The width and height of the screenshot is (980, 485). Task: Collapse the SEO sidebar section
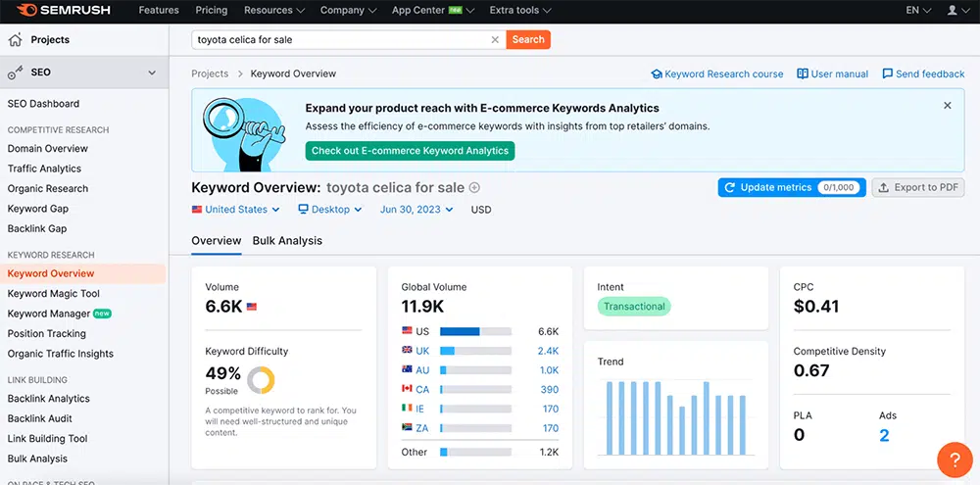click(x=152, y=73)
